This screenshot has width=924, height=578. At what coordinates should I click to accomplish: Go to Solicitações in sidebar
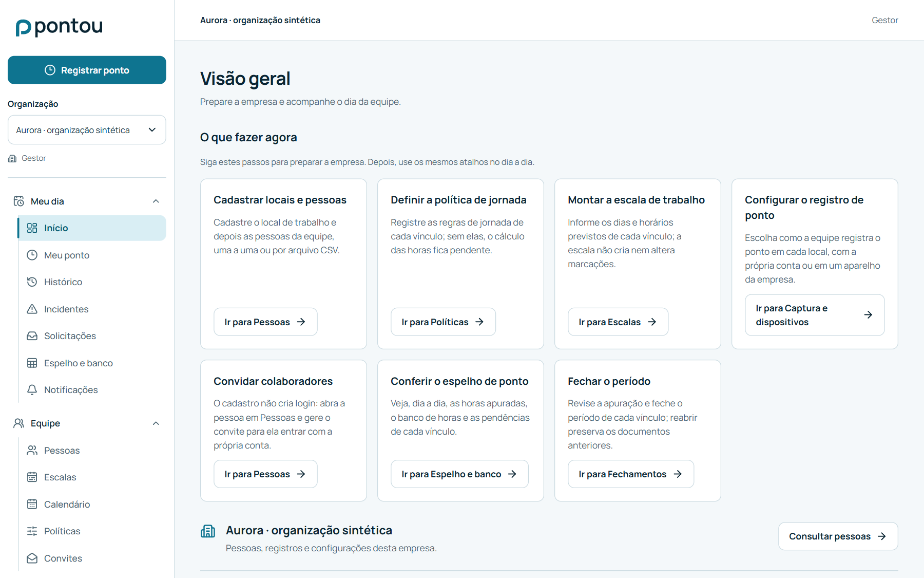point(92,336)
